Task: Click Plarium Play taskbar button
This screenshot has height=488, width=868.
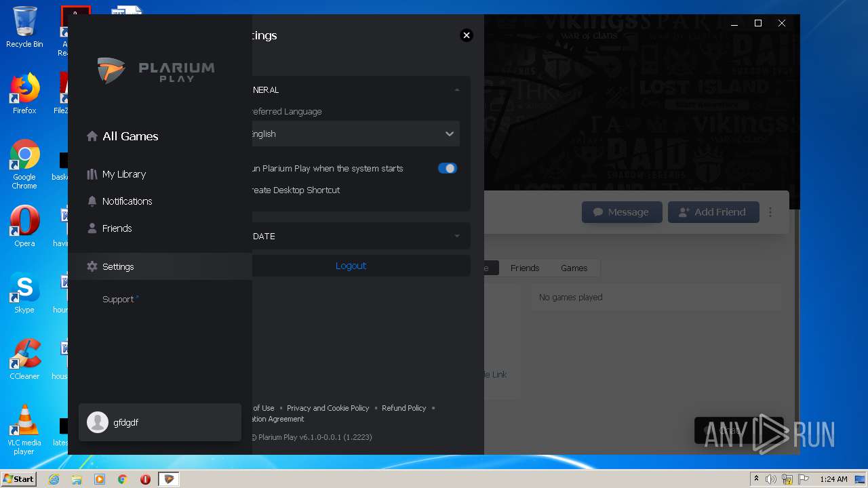Action: 169,479
